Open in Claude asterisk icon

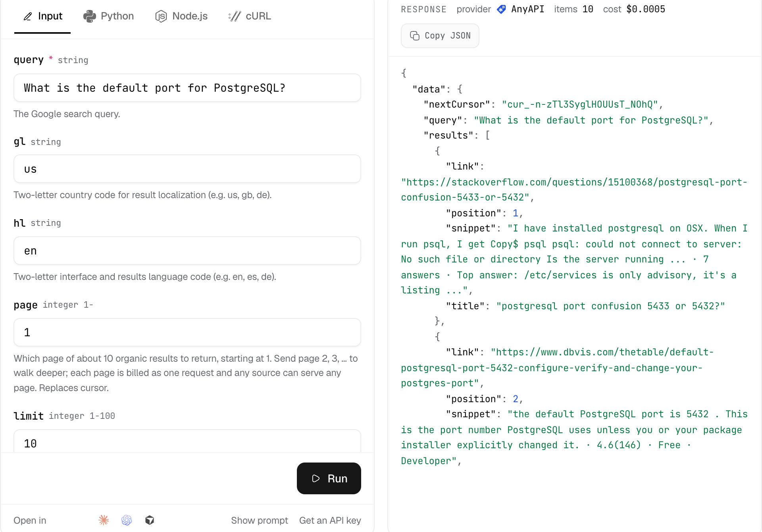tap(104, 520)
